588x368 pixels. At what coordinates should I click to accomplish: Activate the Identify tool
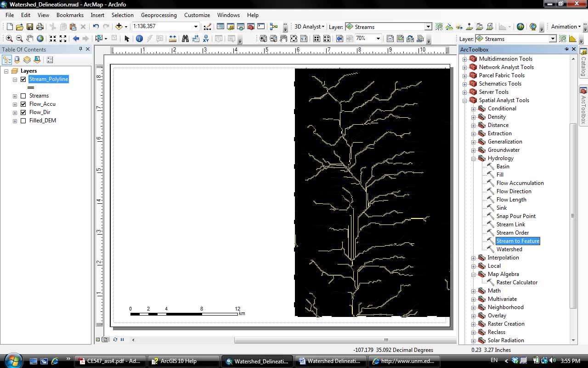139,39
